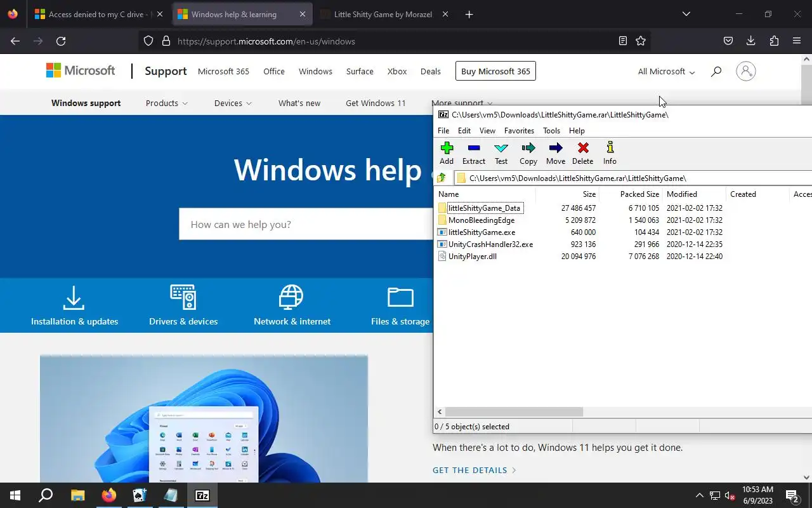Open Network & internet category
Screen dimensions: 812x508
click(292, 305)
